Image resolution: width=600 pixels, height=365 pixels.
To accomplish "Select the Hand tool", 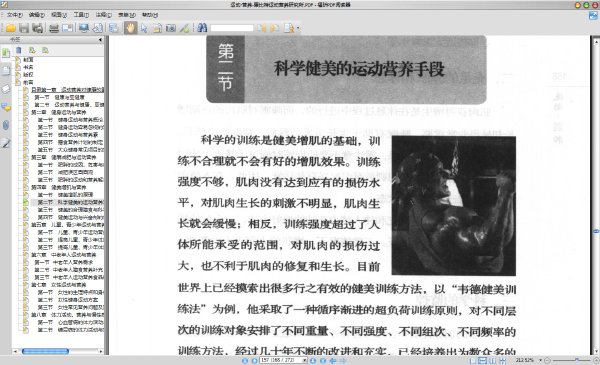I will click(x=130, y=28).
